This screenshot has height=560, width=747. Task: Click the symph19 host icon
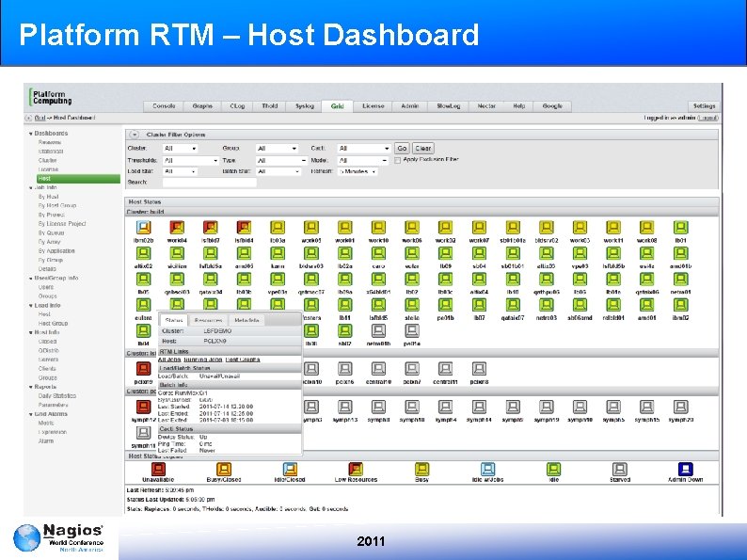547,407
